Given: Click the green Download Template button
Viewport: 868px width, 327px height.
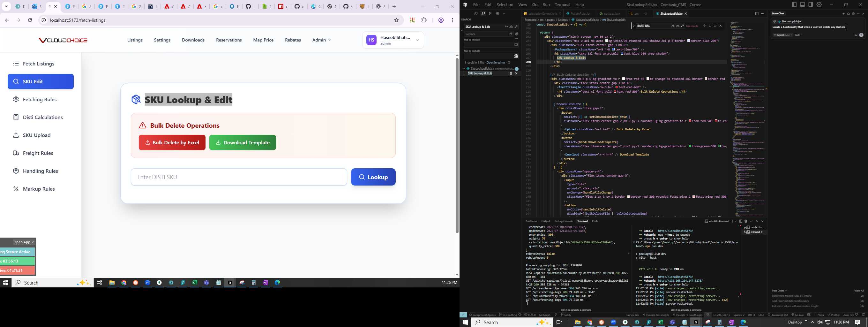Looking at the screenshot, I should (x=243, y=143).
